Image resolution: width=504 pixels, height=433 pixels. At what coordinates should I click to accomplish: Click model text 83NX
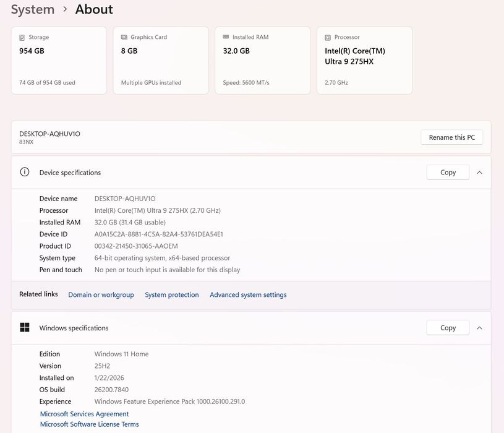26,142
